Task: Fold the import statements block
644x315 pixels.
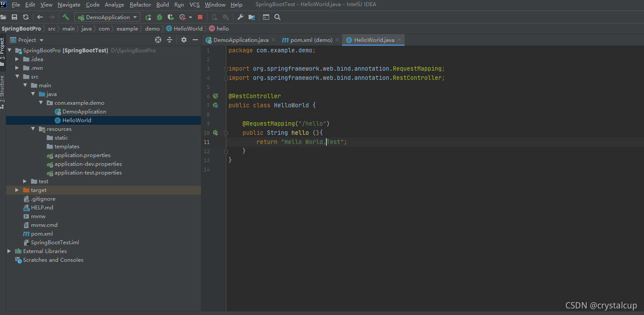Action: (x=226, y=69)
